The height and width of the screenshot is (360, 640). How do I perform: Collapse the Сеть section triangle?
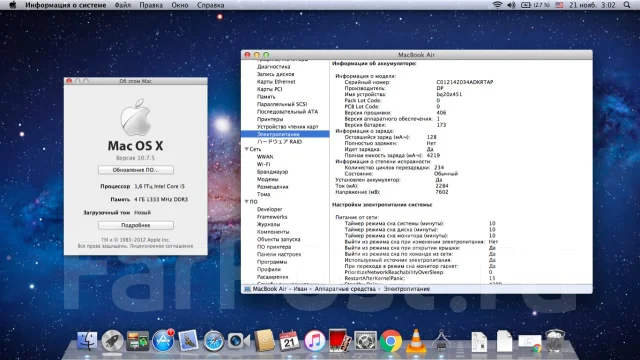pos(247,149)
